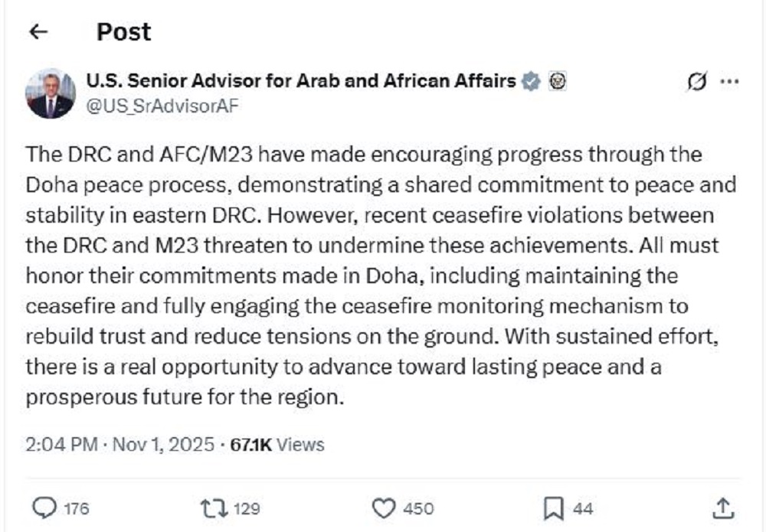Image resolution: width=766 pixels, height=532 pixels.
Task: Click the government seal affiliation badge
Action: [558, 80]
